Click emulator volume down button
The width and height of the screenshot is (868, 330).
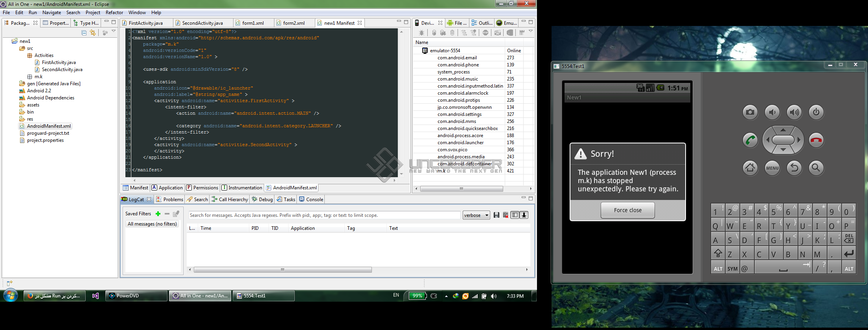pos(772,112)
